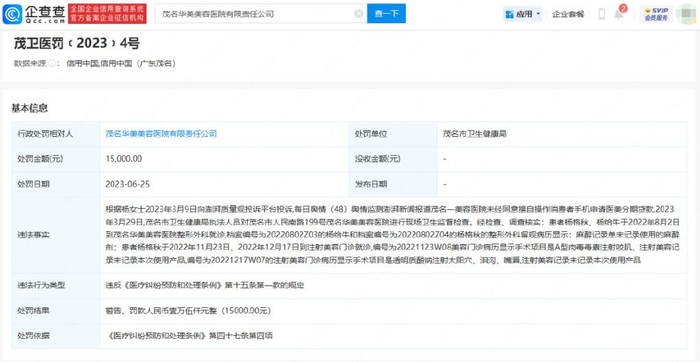
Task: Select the heading 茂卫医罚（2023）4号
Action: (77, 43)
